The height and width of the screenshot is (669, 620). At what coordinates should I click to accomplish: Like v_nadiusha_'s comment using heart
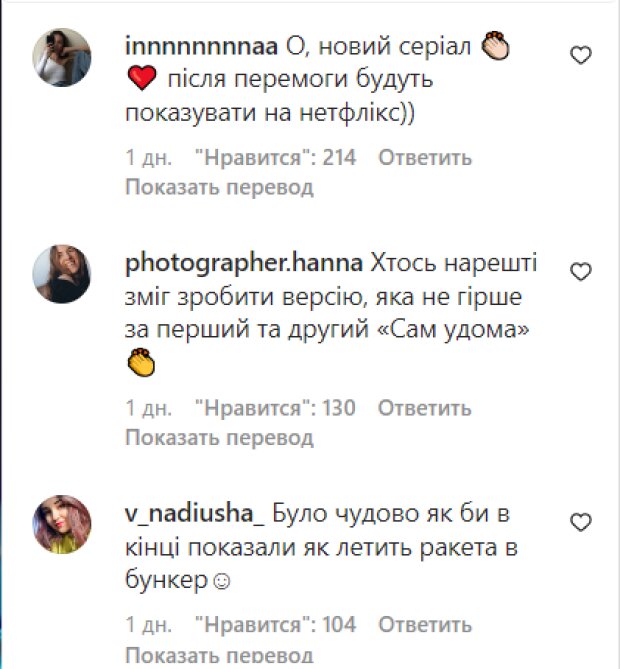point(581,523)
